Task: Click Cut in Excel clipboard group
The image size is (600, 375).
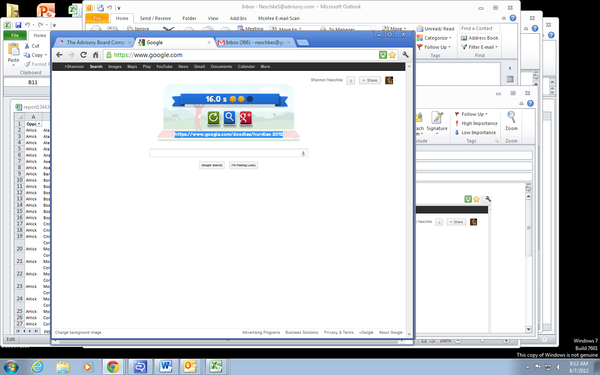Action: coord(32,46)
